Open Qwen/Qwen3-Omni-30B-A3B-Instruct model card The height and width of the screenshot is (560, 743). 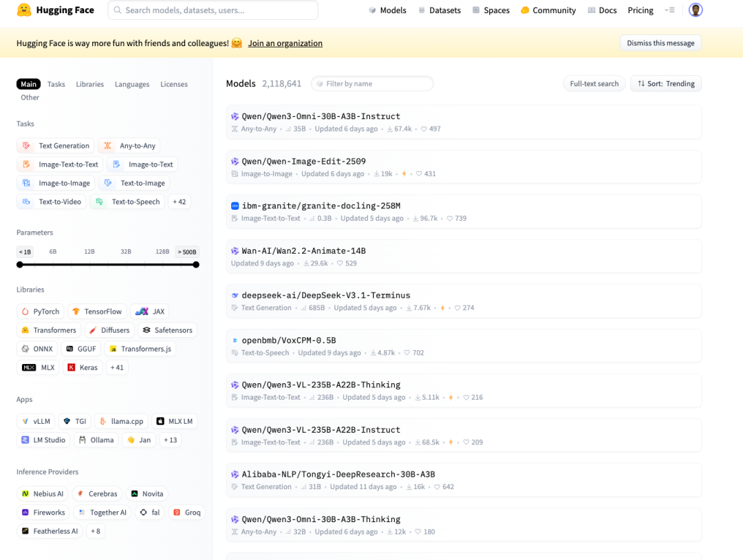464,122
